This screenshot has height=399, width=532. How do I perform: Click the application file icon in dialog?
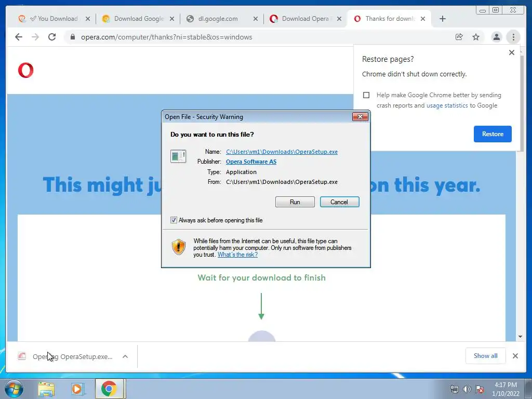(178, 156)
